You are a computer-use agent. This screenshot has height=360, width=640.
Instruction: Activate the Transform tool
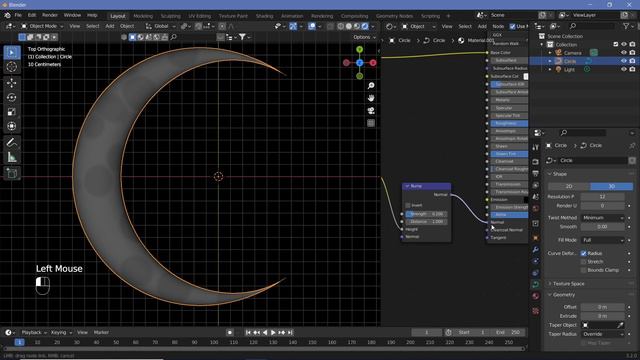tap(12, 126)
